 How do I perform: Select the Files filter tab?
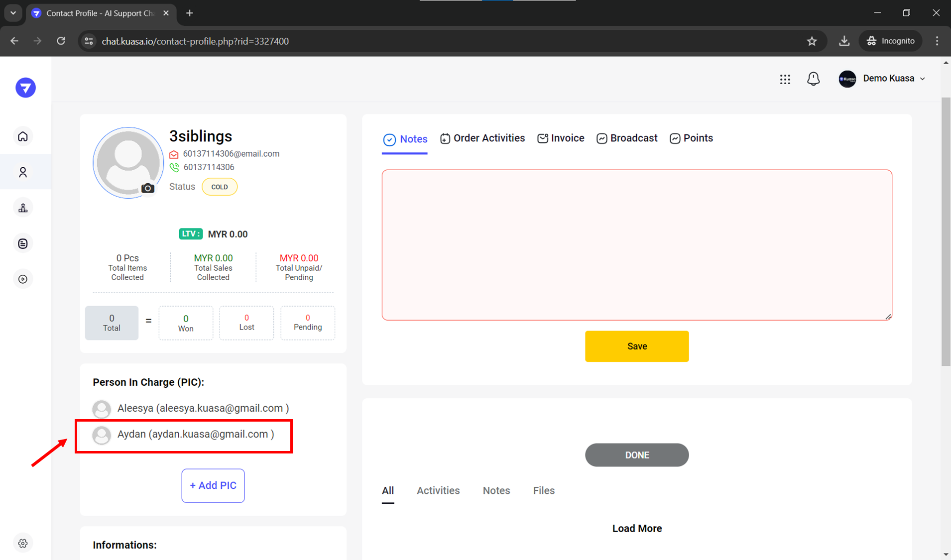(543, 490)
